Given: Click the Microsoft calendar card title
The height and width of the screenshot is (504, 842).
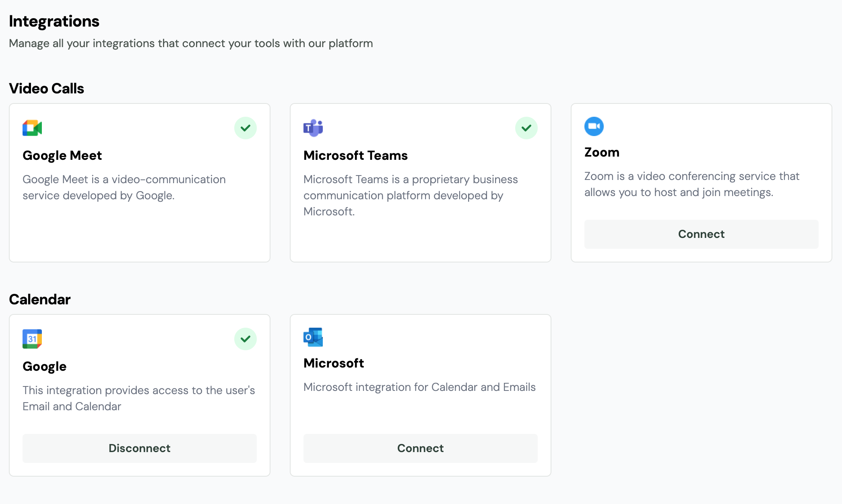Looking at the screenshot, I should 334,363.
